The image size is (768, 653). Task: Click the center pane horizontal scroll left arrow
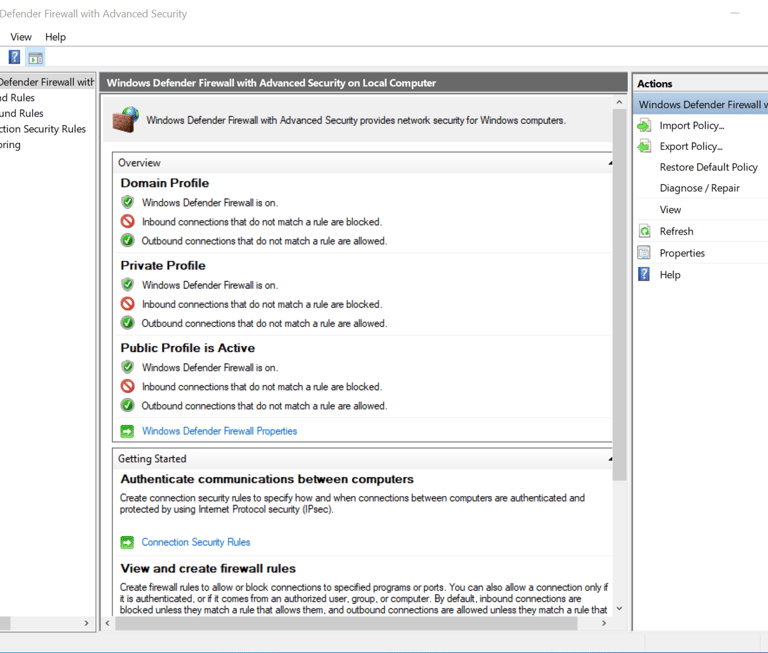pos(108,623)
